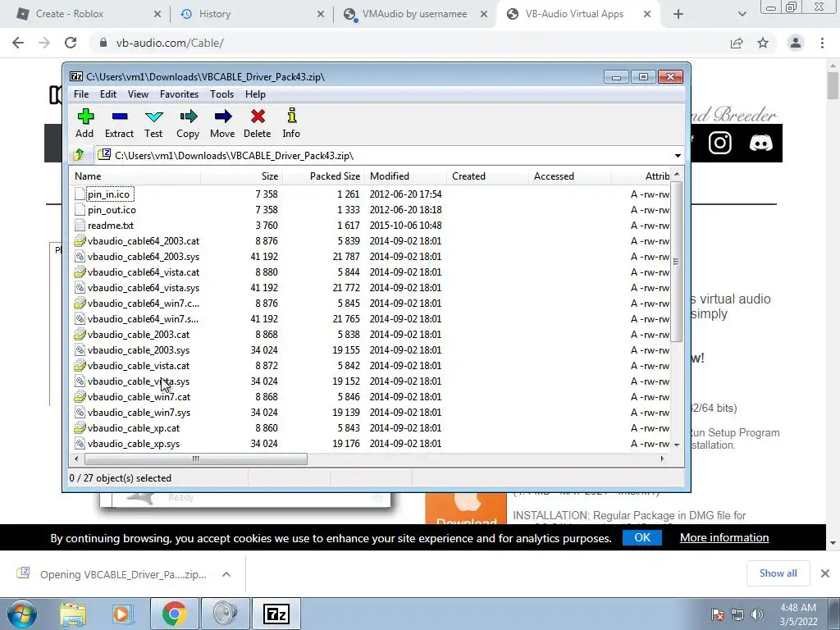Reload the Chrome page

(x=71, y=43)
